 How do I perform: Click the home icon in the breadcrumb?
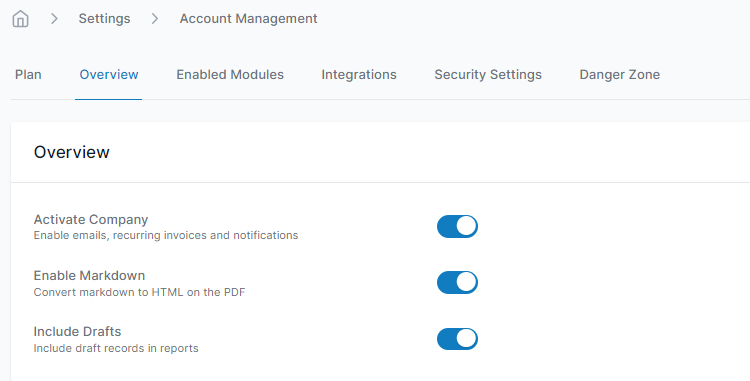point(21,19)
